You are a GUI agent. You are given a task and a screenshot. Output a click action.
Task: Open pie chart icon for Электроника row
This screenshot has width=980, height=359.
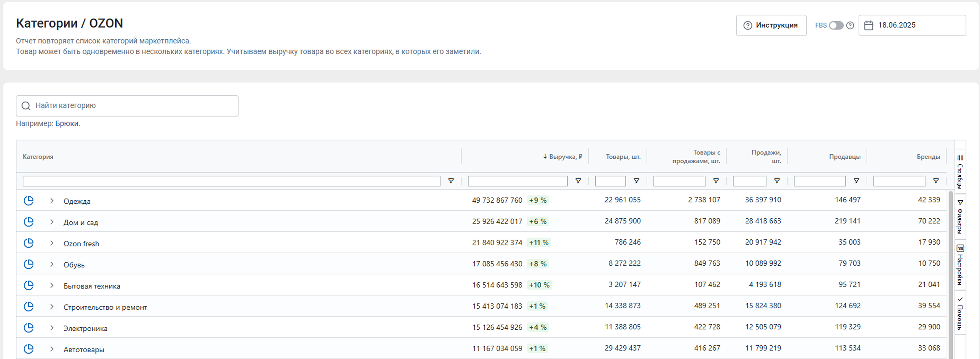point(29,327)
